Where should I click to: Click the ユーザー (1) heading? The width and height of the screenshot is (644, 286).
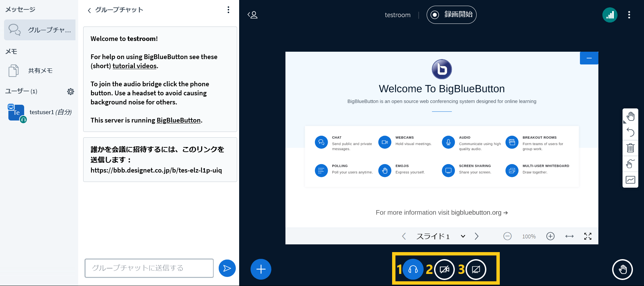click(x=21, y=91)
